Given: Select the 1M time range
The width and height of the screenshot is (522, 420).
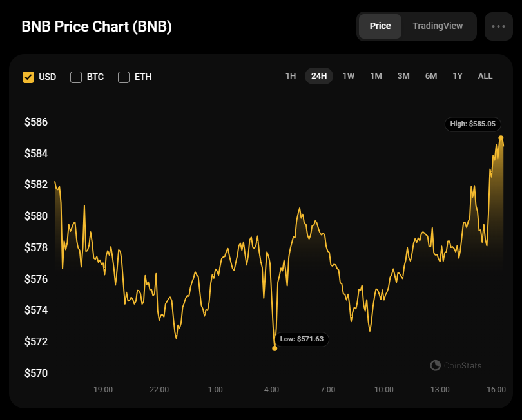Looking at the screenshot, I should pyautogui.click(x=376, y=76).
